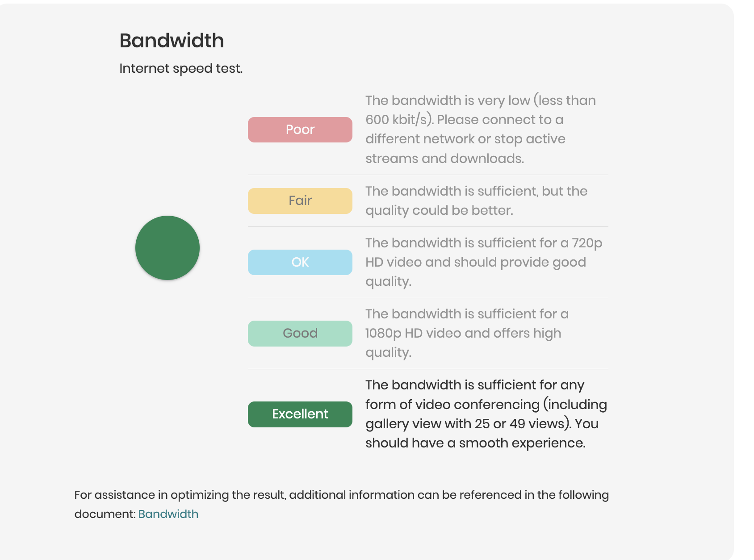Click the divider line below the Poor row
The image size is (754, 560).
click(x=428, y=175)
